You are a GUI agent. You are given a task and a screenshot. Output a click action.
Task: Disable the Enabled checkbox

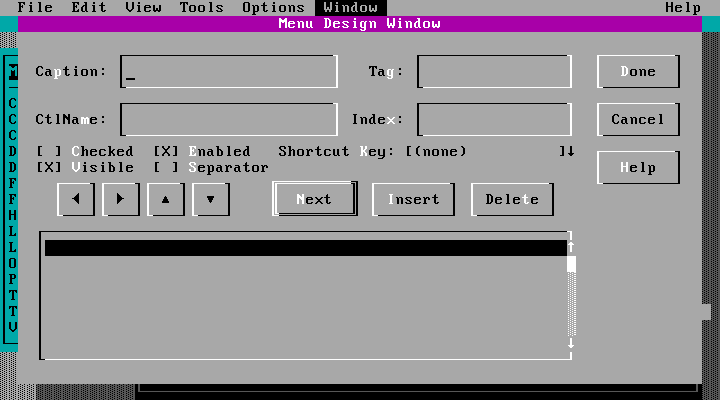166,151
